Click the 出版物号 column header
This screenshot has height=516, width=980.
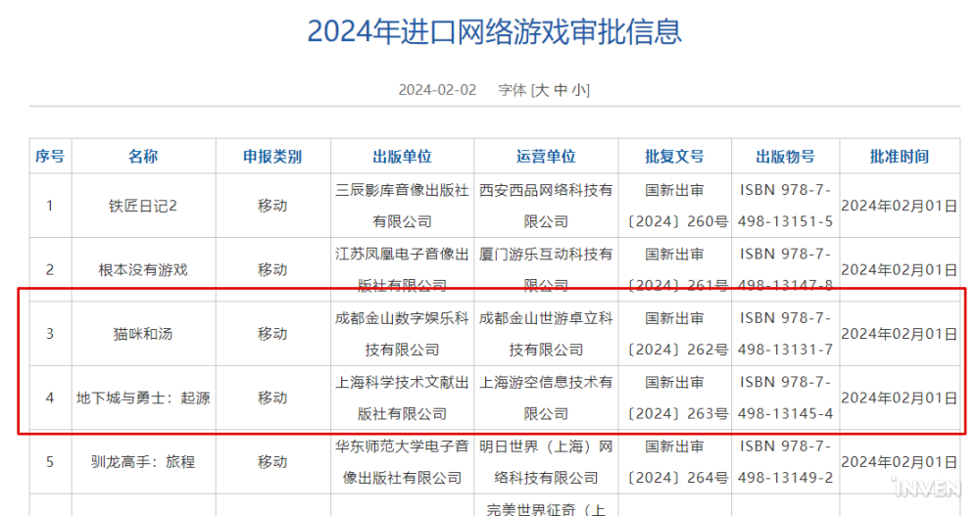[785, 157]
